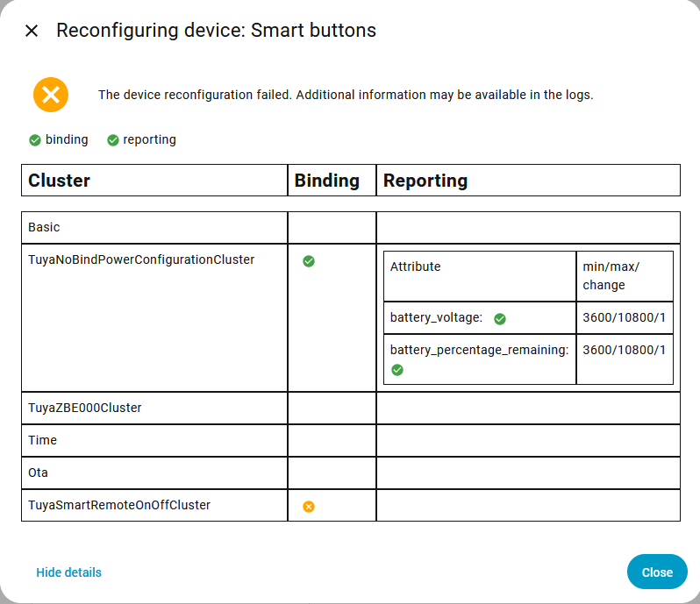Click the Close button
The height and width of the screenshot is (604, 700).
[657, 572]
